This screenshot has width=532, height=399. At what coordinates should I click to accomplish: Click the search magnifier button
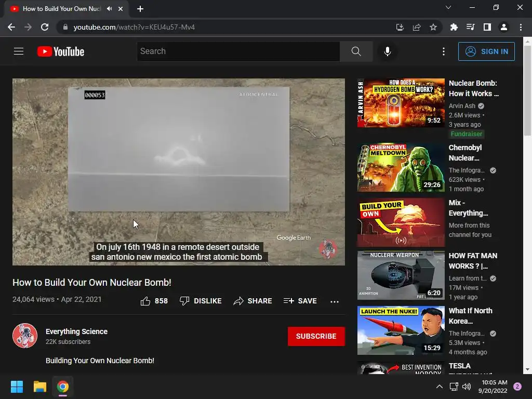click(356, 51)
